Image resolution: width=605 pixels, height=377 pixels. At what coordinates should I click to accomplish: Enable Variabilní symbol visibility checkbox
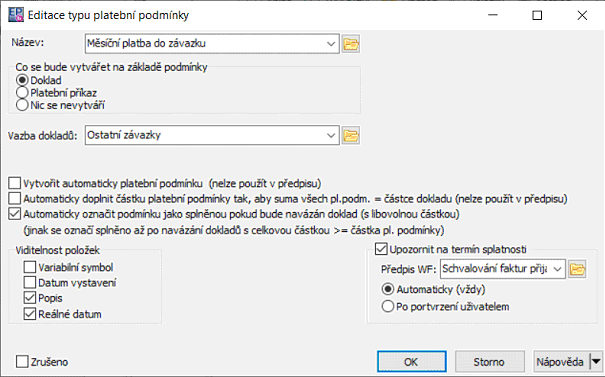coord(30,267)
